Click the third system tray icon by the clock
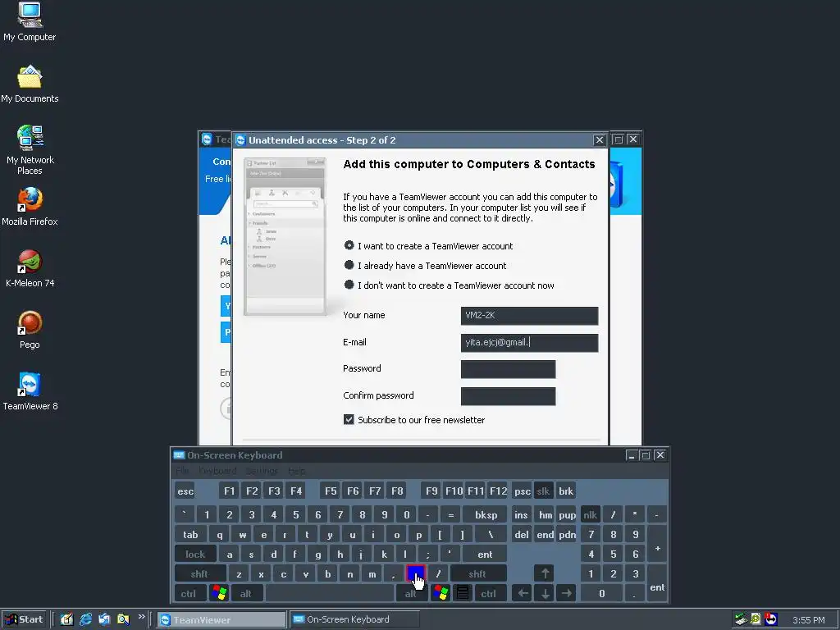 tap(771, 619)
